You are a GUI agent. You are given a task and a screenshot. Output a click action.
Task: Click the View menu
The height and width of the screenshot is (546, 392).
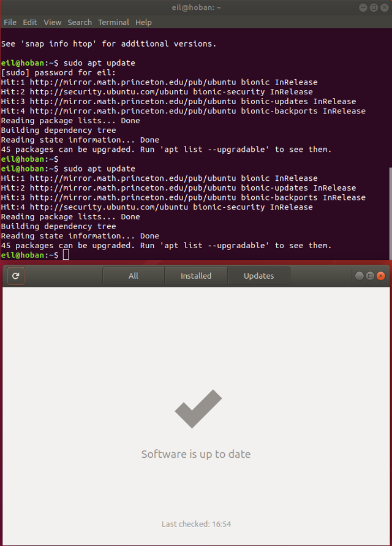[53, 22]
